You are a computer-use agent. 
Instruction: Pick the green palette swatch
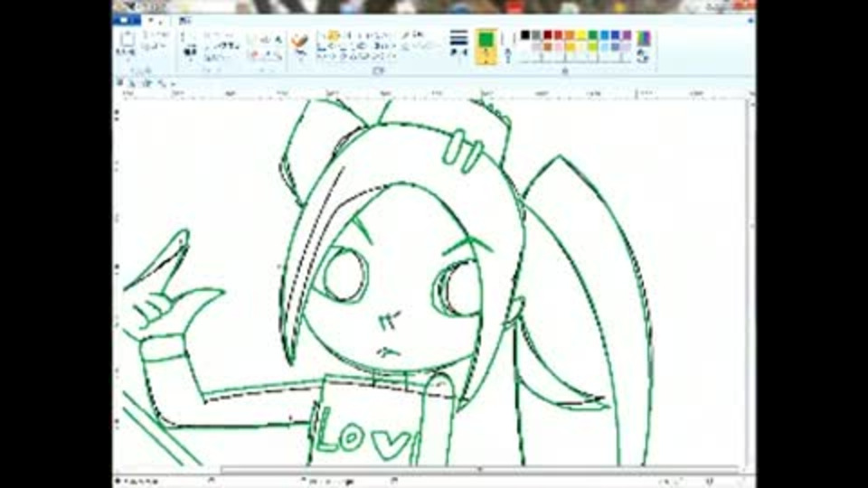pos(593,36)
